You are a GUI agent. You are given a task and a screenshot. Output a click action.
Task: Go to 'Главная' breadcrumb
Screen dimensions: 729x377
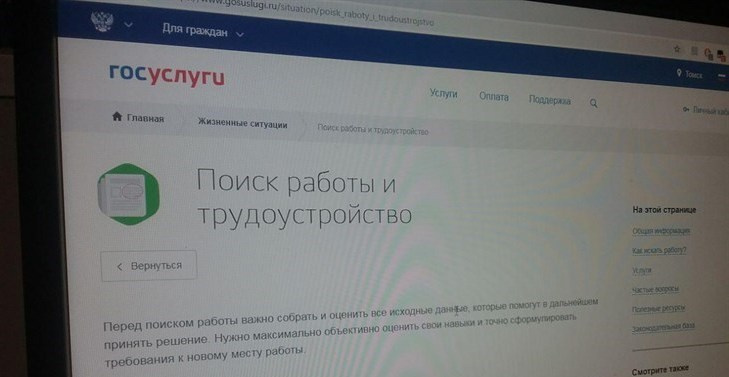(x=145, y=119)
